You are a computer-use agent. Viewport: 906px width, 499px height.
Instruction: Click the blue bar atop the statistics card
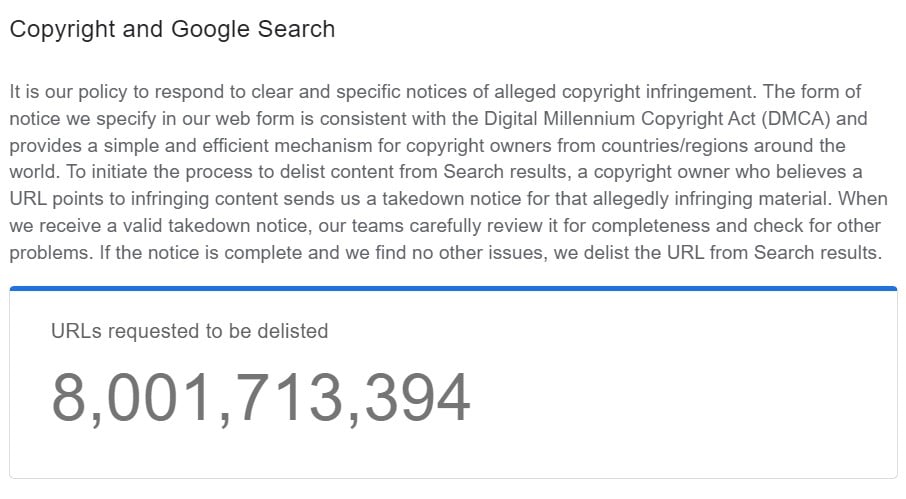453,288
